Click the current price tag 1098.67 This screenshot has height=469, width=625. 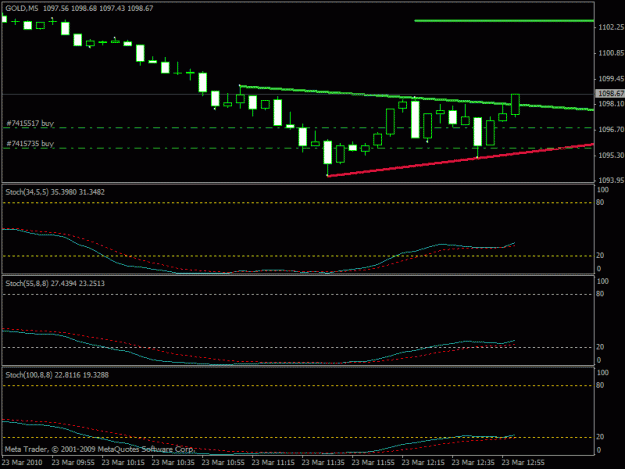click(x=610, y=93)
